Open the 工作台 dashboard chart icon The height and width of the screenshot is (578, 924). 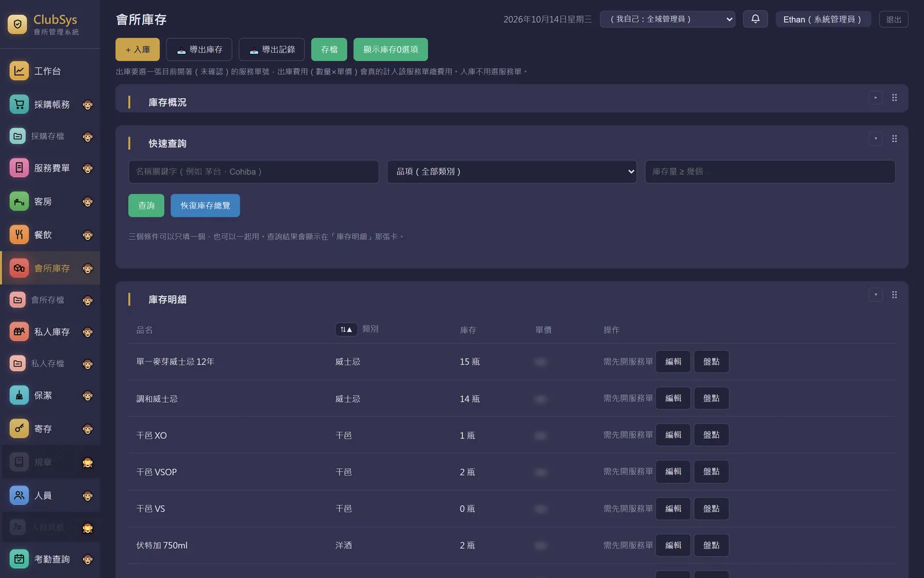[x=19, y=71]
